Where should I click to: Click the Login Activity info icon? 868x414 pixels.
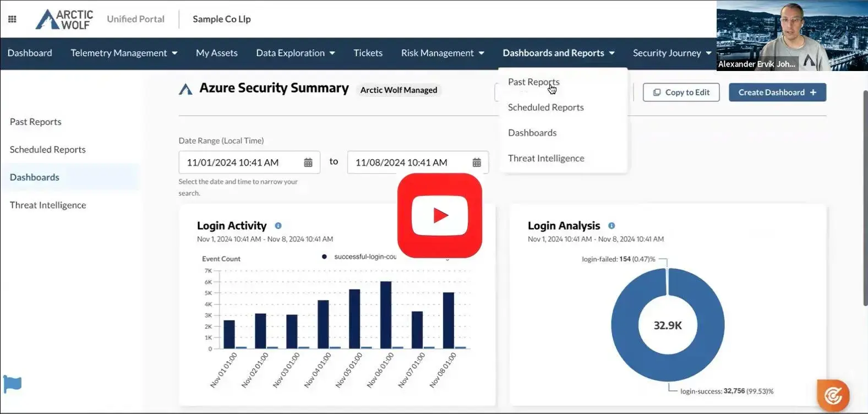click(278, 226)
